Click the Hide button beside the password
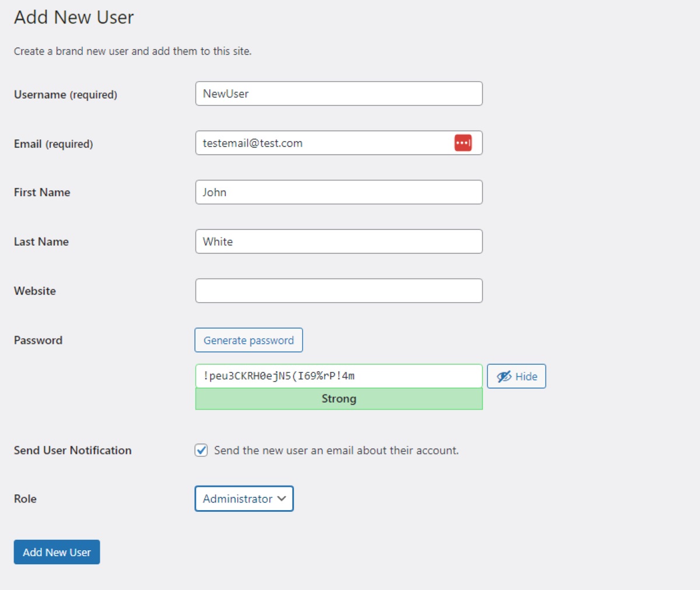 (x=516, y=376)
